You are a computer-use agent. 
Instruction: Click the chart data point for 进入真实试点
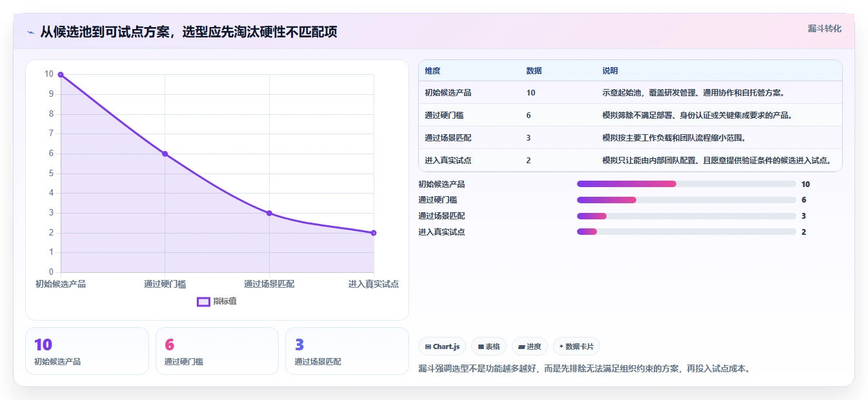point(374,233)
